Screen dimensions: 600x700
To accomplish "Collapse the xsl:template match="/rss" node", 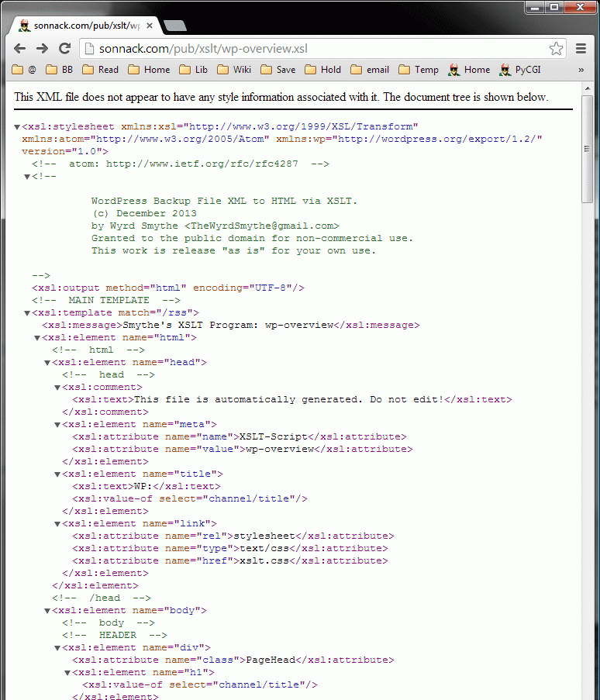I will click(x=28, y=313).
